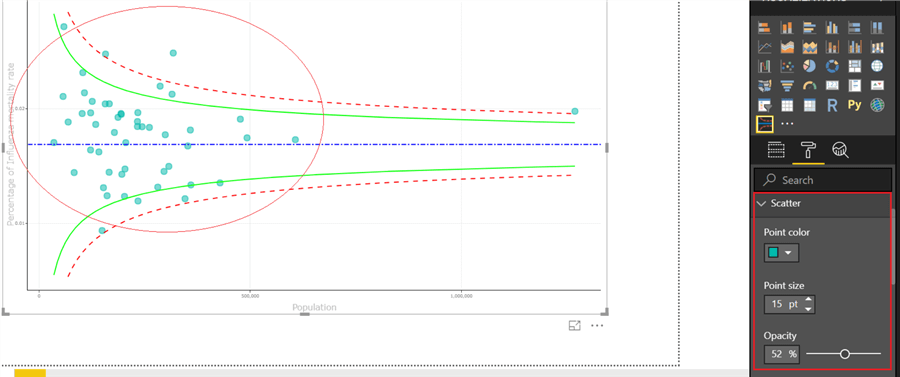Increase Point size with up arrow

(x=809, y=300)
